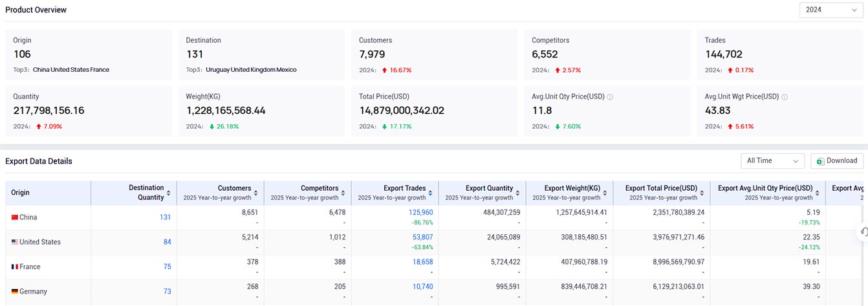Viewport: 868px width, 306px height.
Task: Select the Origin card showing 106
Action: click(x=89, y=55)
